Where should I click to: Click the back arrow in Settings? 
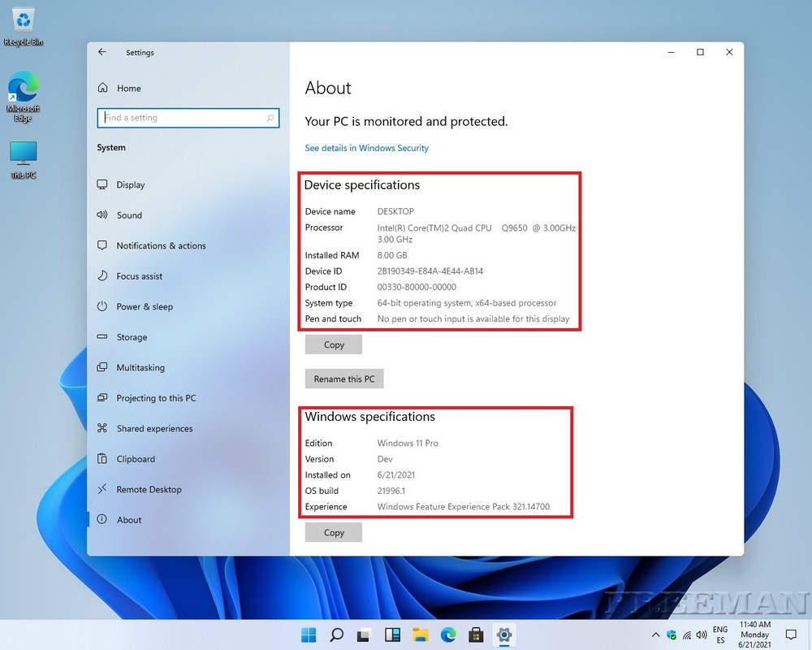point(102,52)
